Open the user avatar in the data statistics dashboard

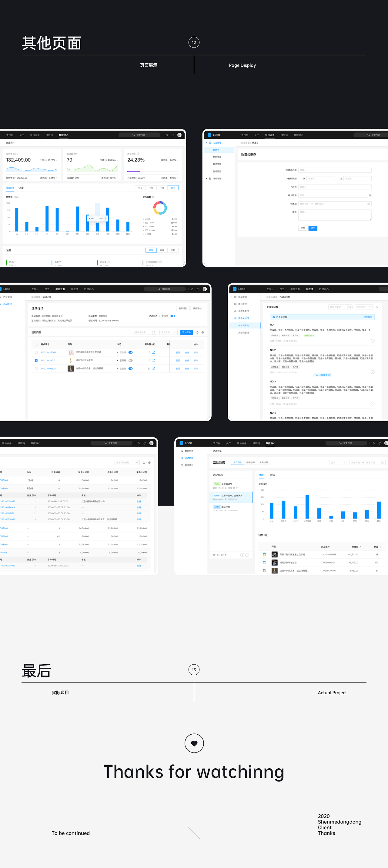179,135
